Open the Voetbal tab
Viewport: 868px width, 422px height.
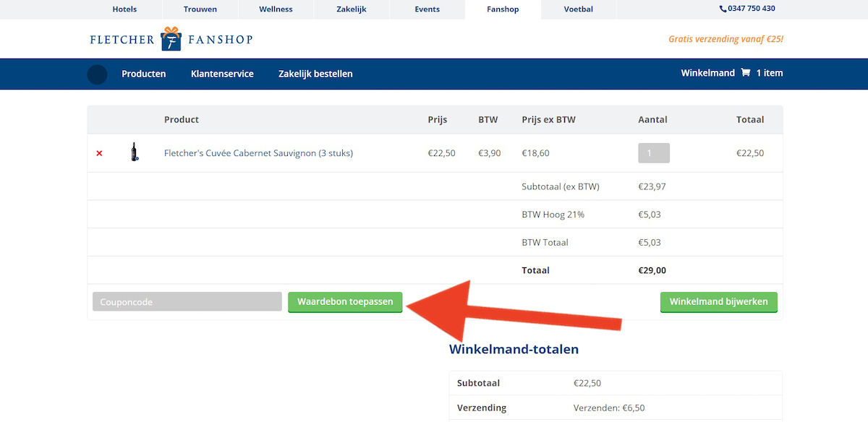[579, 9]
